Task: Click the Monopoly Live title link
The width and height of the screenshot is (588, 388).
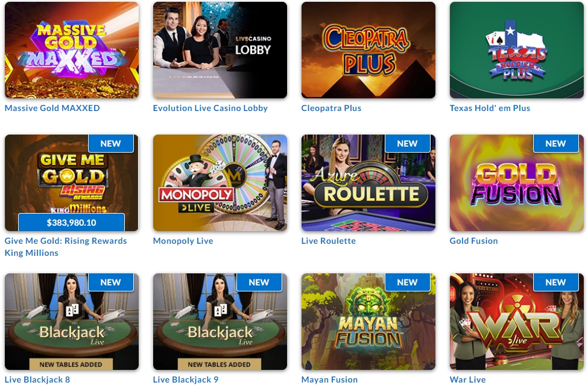Action: [x=183, y=241]
